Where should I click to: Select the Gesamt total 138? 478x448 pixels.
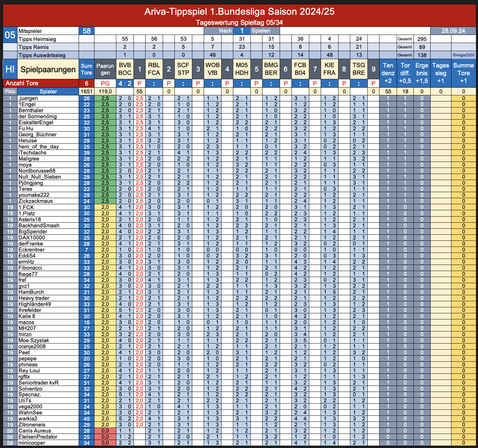[x=422, y=55]
